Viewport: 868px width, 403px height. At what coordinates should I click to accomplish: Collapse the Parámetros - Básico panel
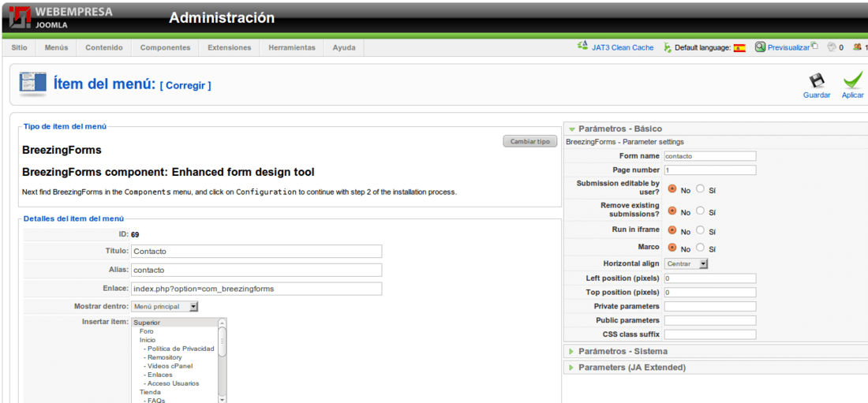click(620, 129)
